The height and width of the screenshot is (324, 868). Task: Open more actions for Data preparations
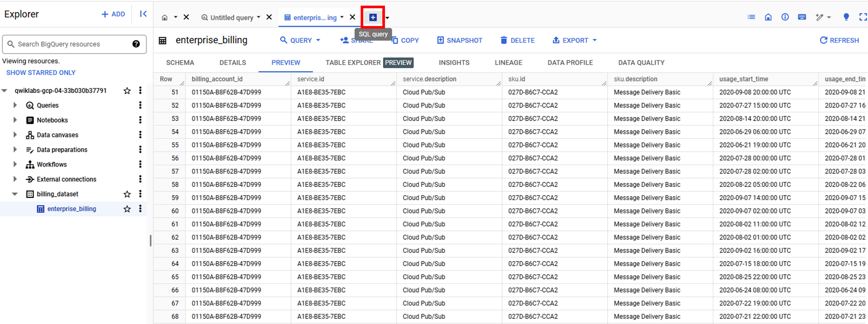coord(140,149)
